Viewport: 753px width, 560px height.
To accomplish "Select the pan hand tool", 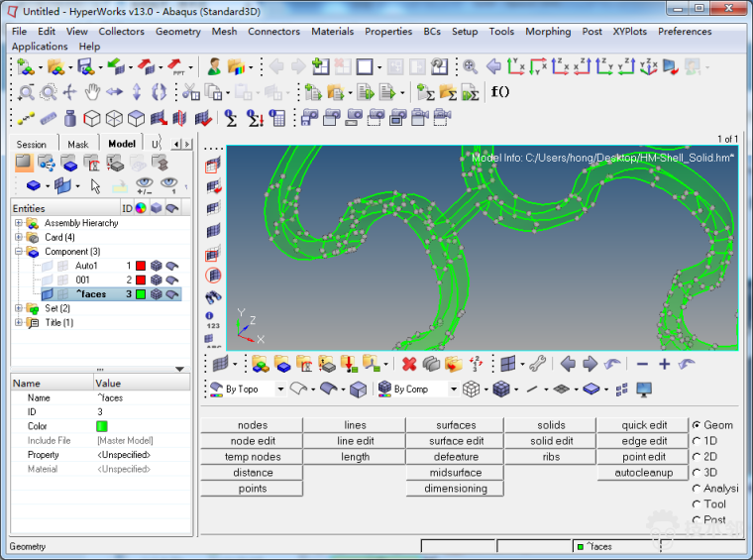I will (92, 92).
